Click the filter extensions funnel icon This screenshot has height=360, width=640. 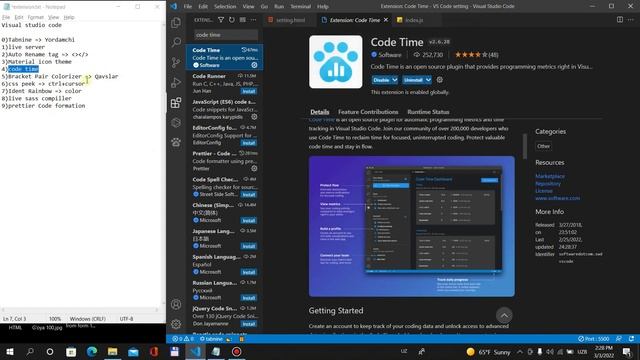[221, 20]
